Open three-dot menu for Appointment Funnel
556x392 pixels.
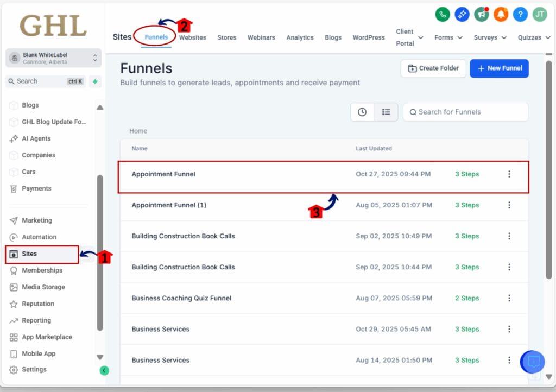click(509, 174)
